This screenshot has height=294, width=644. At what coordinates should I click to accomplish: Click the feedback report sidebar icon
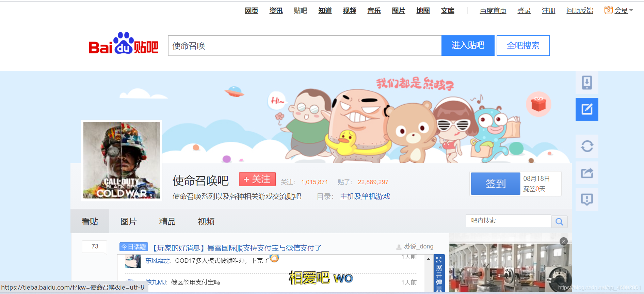coord(587,200)
